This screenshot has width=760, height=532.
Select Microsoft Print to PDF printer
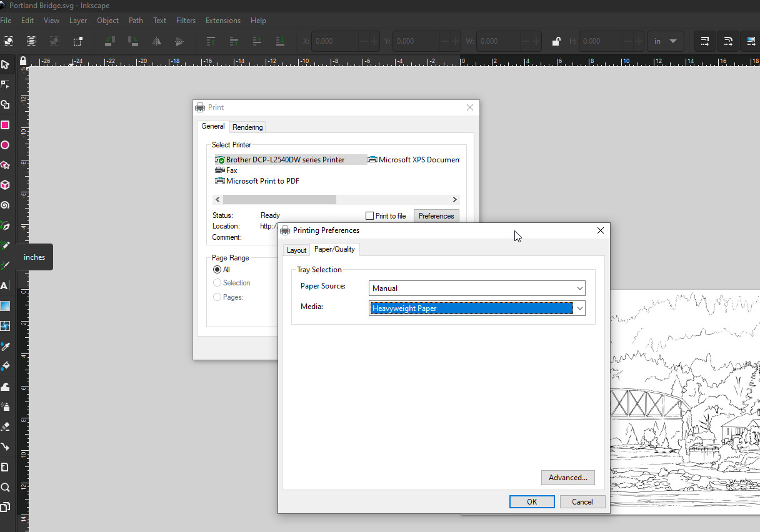[262, 181]
